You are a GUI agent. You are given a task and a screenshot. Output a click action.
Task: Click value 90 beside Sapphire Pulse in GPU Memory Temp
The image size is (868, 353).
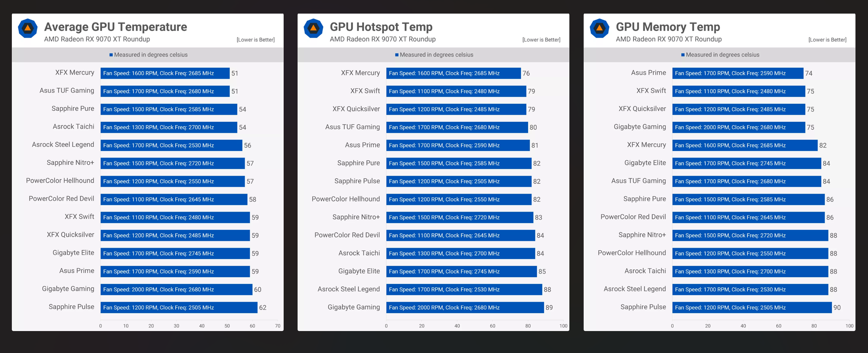(x=837, y=308)
